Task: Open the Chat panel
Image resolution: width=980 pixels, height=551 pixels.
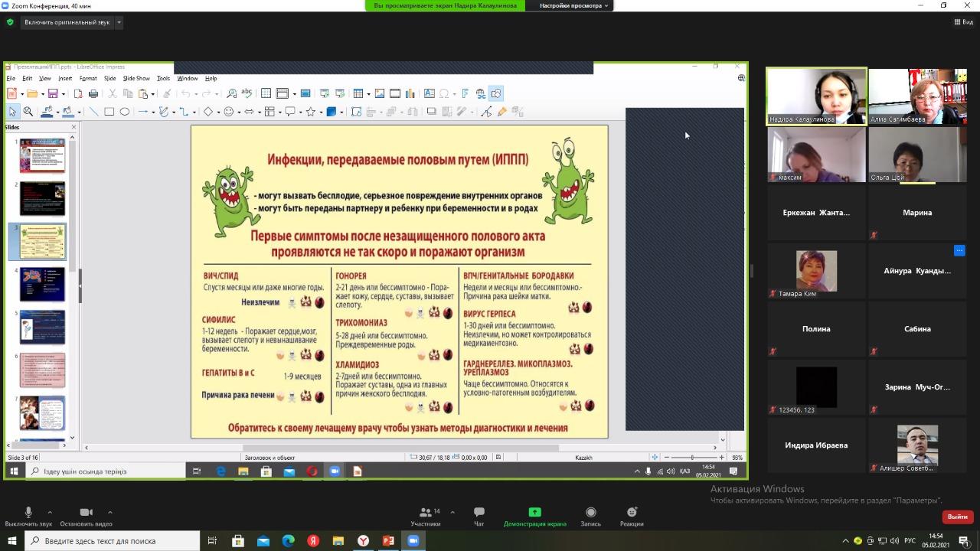Action: click(479, 517)
